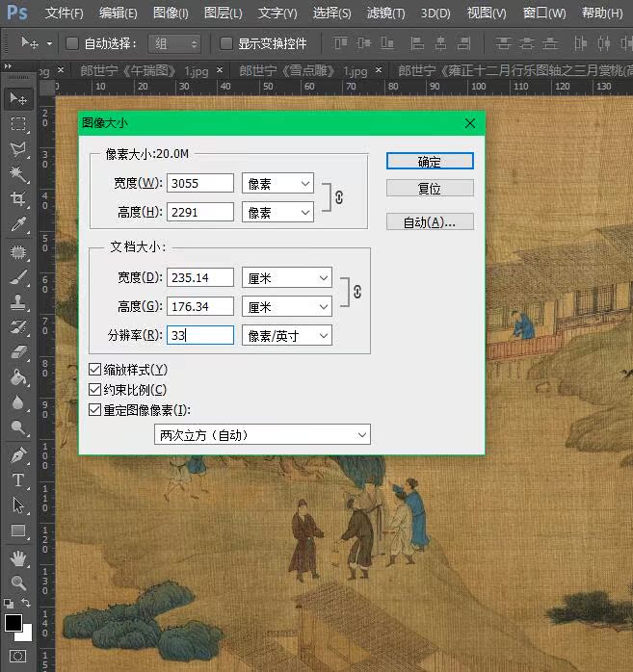This screenshot has height=672, width=633.
Task: Select the Horizontal Type tool
Action: tap(18, 480)
